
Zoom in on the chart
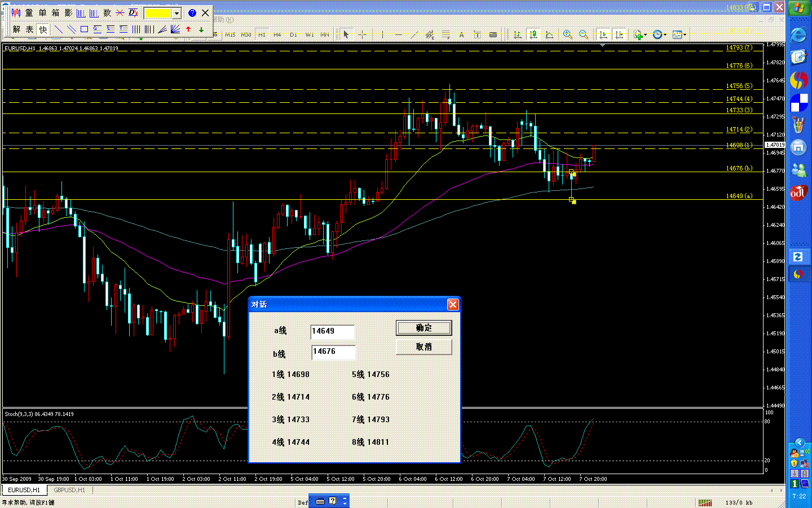pyautogui.click(x=568, y=35)
